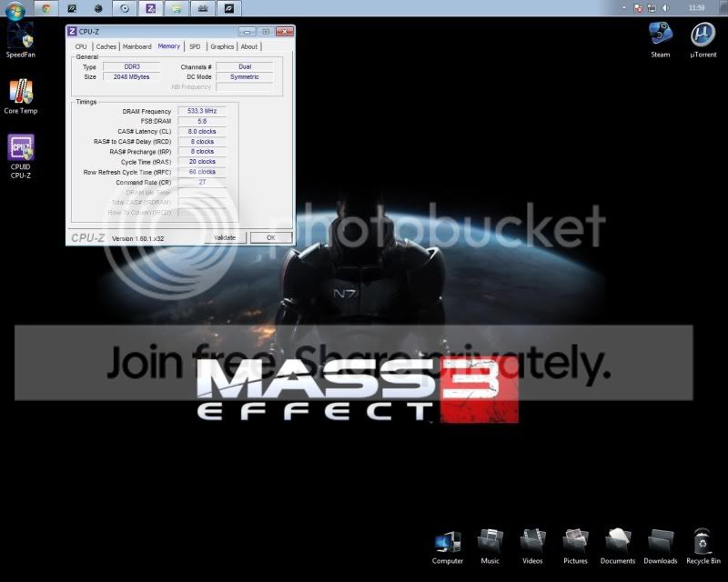728x582 pixels.
Task: Open the About tab
Action: [248, 46]
